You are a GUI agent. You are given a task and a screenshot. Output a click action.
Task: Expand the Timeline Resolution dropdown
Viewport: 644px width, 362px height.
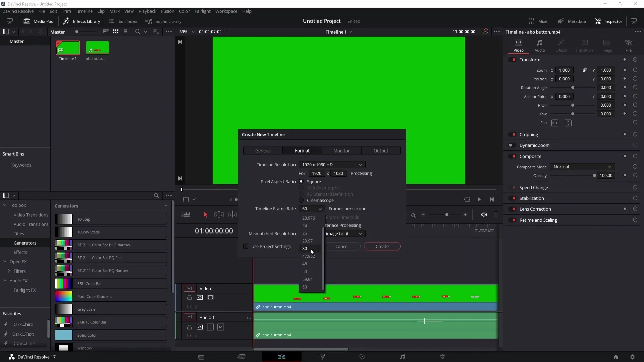pyautogui.click(x=360, y=165)
